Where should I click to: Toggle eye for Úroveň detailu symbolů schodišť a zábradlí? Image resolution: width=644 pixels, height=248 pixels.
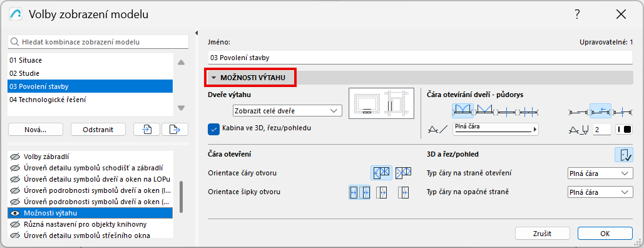tap(15, 168)
